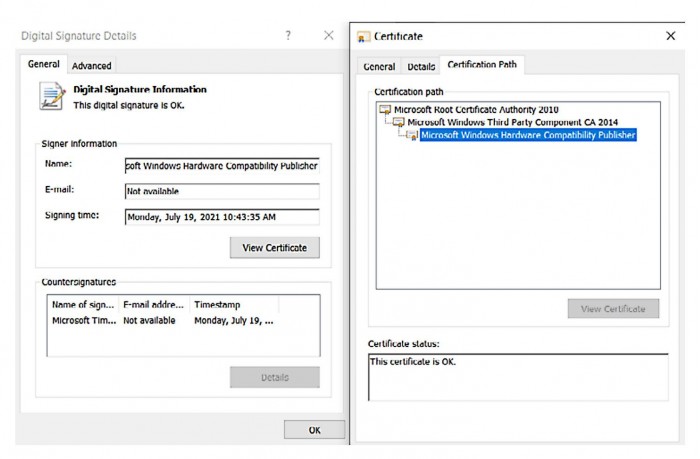Image resolution: width=700 pixels, height=459 pixels.
Task: Close the Digital Signature Details dialog
Action: 328,36
